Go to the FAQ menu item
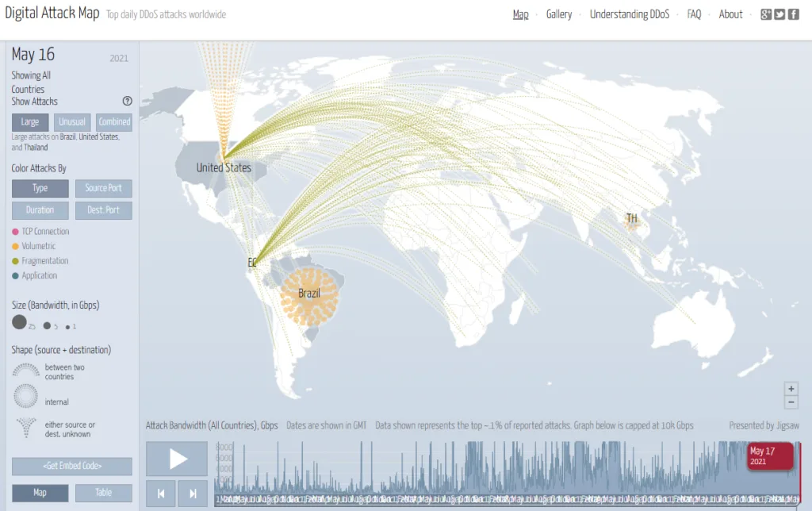 pyautogui.click(x=694, y=14)
